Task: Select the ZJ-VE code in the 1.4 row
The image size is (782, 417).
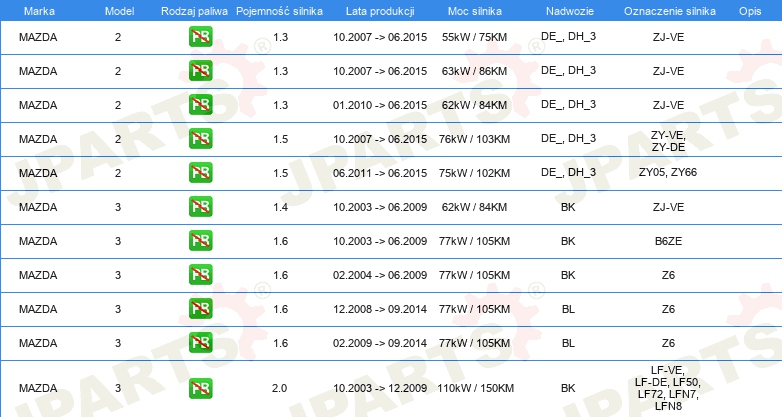Action: click(x=668, y=207)
